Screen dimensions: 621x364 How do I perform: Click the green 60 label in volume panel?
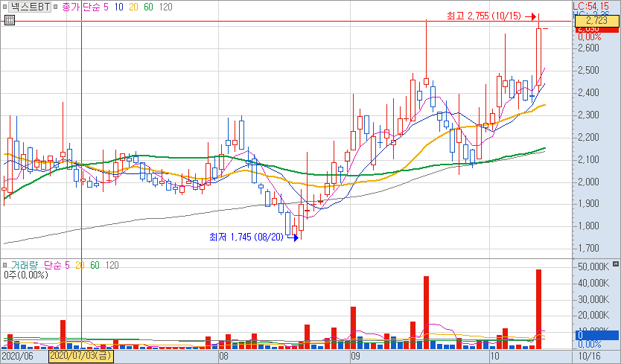pos(95,265)
